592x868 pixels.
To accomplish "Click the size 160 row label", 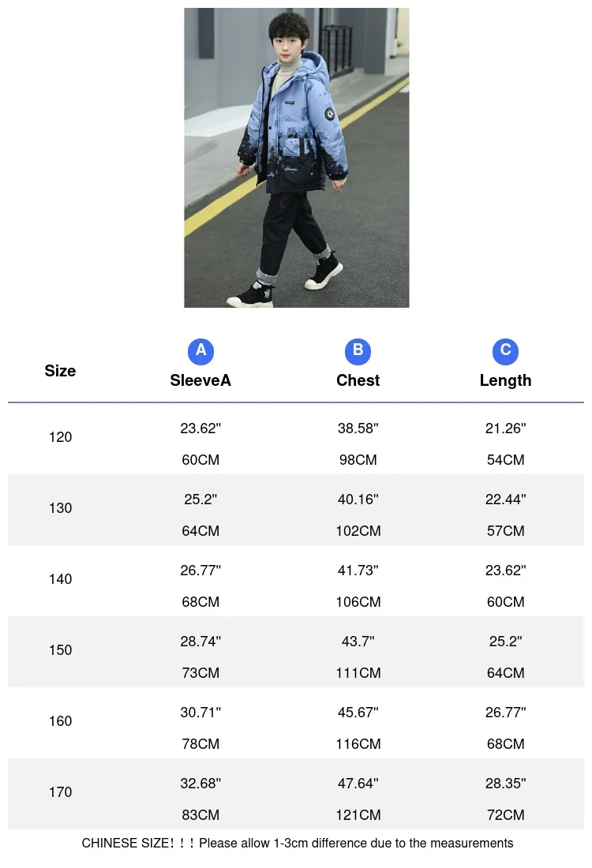I will 60,721.
